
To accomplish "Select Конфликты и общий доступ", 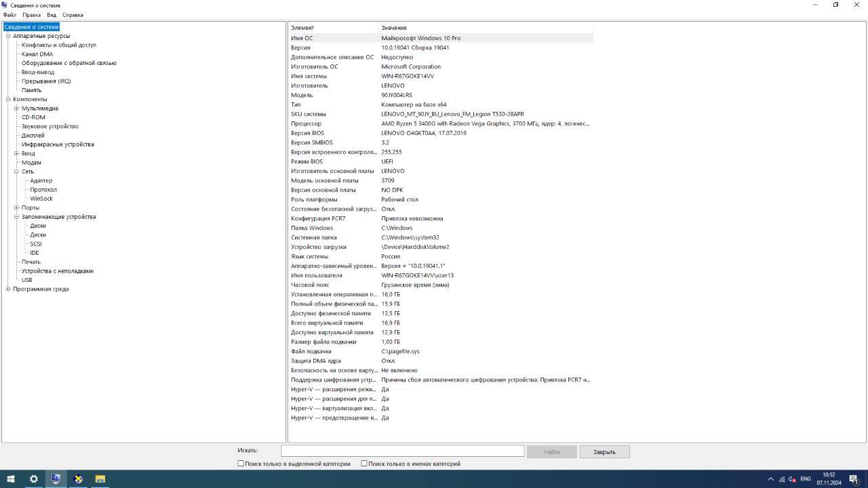I will click(x=59, y=45).
